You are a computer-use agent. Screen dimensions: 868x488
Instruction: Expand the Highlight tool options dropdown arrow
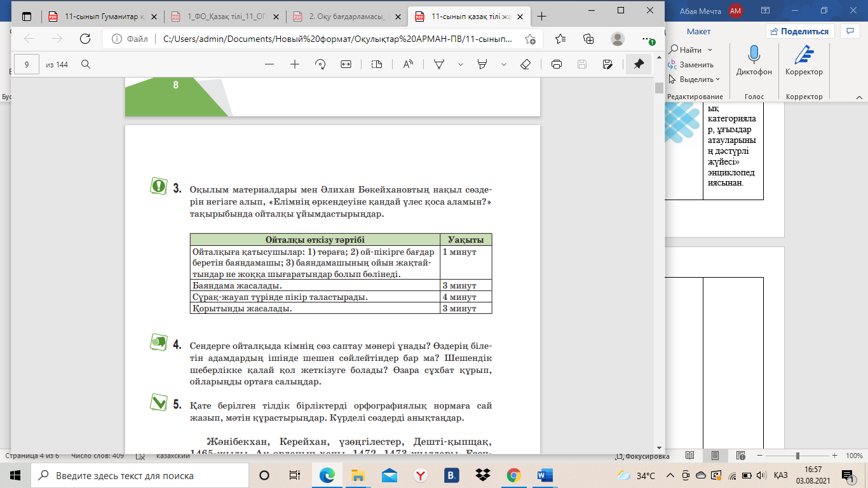[x=504, y=64]
